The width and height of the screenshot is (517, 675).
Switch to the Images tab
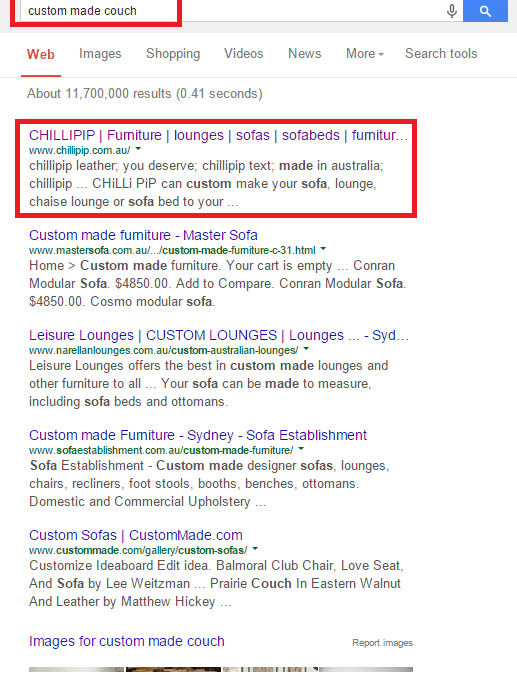pyautogui.click(x=100, y=53)
